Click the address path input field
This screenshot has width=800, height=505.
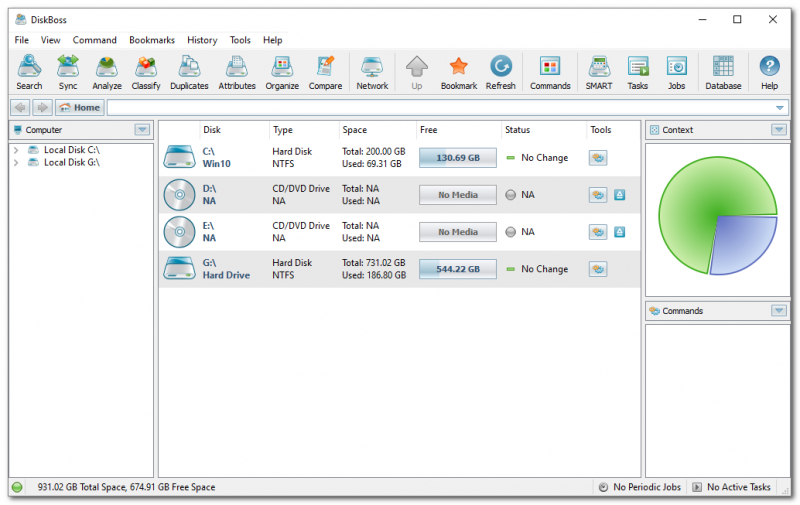pos(440,107)
